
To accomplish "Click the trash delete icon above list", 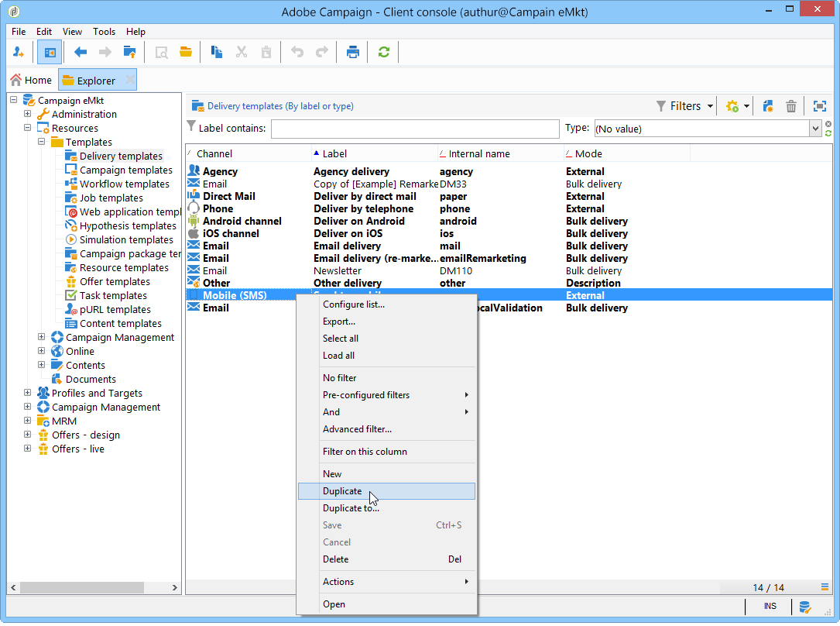I will [790, 106].
